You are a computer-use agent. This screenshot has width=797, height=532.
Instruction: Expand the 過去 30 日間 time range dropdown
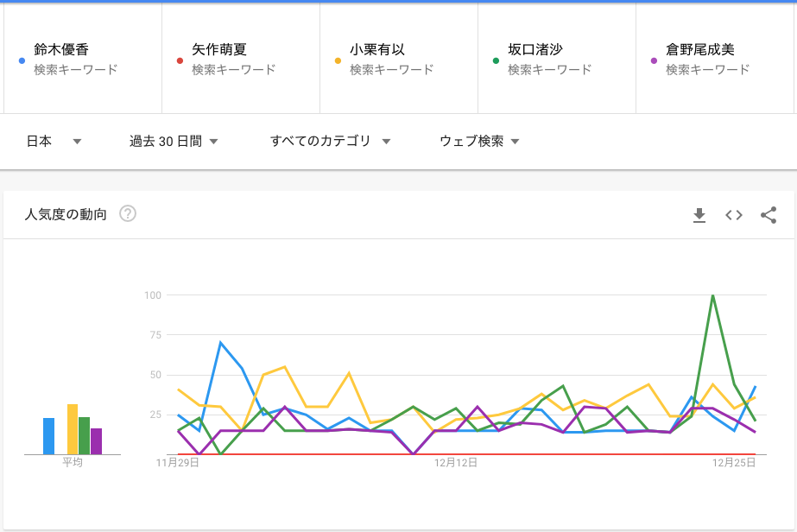[173, 141]
